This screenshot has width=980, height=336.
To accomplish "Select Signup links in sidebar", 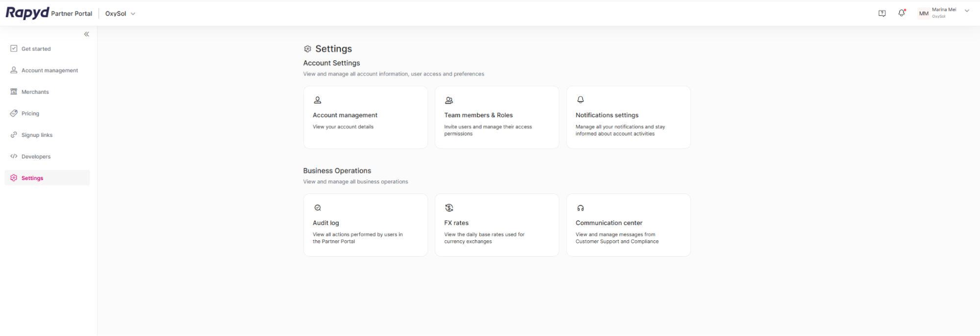I will pyautogui.click(x=37, y=135).
